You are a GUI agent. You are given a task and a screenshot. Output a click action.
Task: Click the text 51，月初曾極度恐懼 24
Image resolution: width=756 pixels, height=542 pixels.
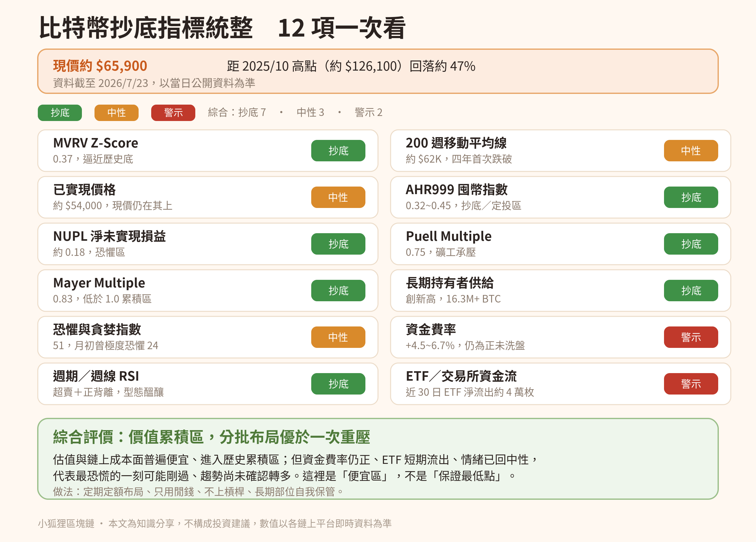click(106, 346)
